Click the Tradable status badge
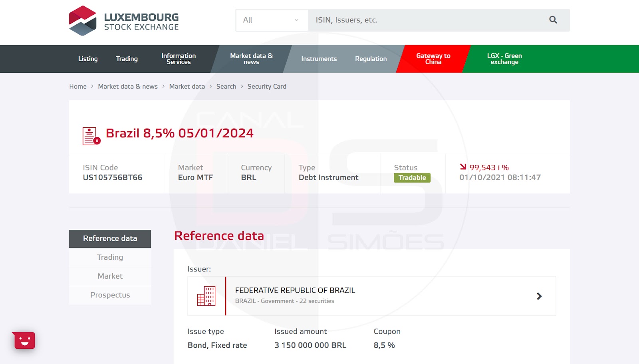Screen dimensions: 639x364 tap(412, 178)
